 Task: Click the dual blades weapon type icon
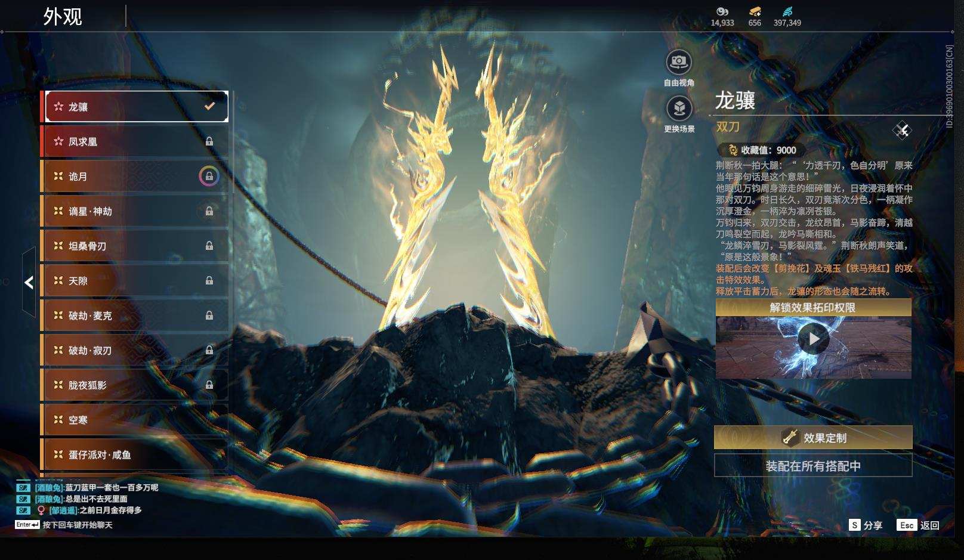(x=902, y=130)
